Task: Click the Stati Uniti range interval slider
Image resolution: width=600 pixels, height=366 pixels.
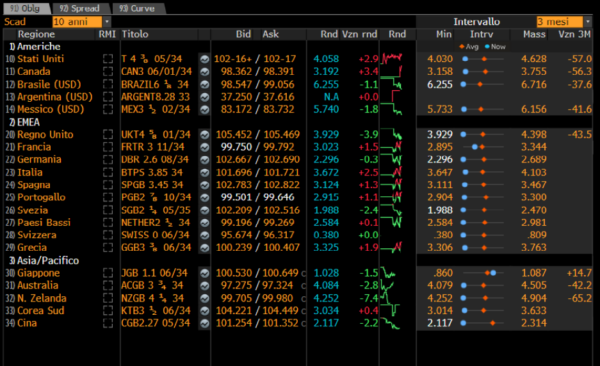Action: tap(482, 59)
